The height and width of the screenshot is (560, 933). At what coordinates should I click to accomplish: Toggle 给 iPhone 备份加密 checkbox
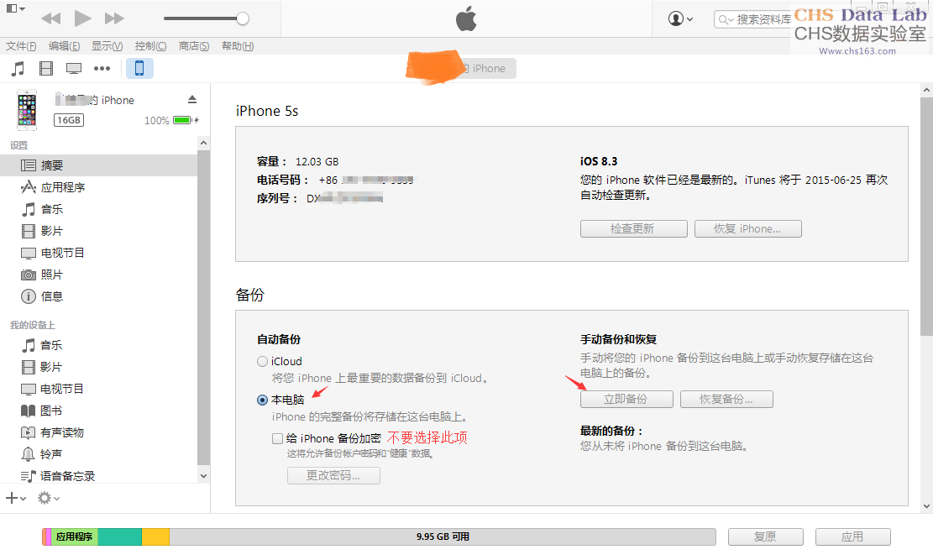[277, 438]
